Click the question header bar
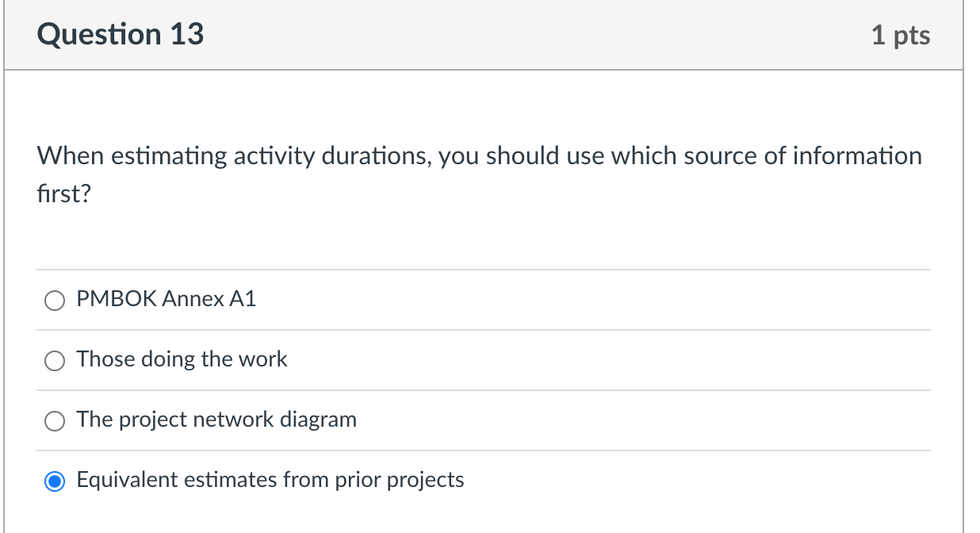The image size is (980, 533). click(490, 34)
